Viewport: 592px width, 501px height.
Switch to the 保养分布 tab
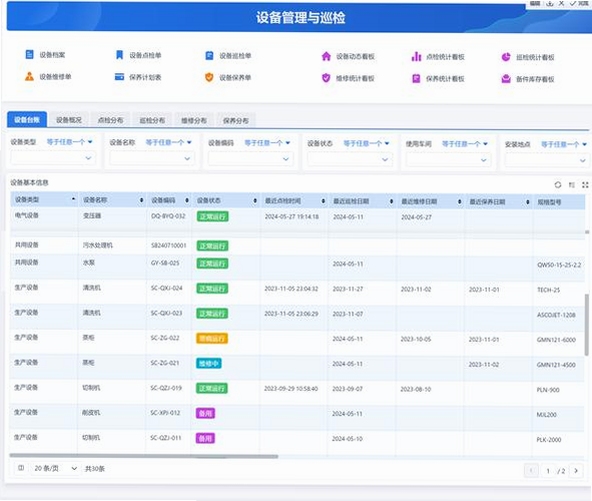[236, 121]
